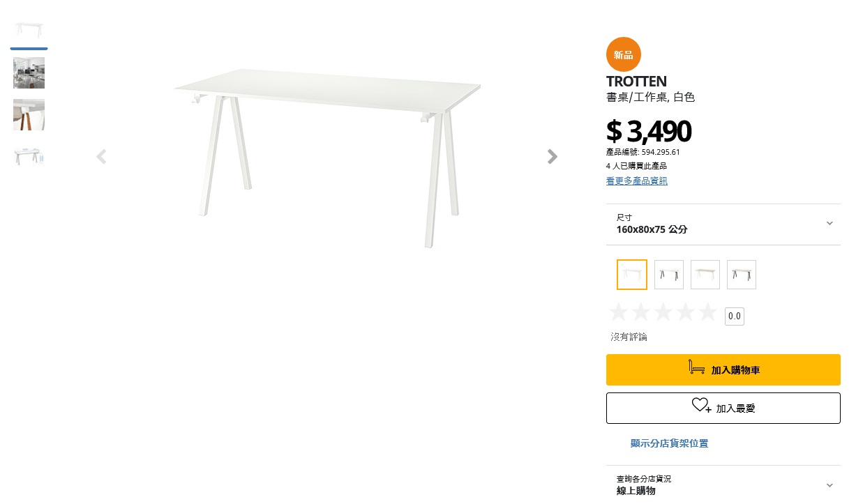Select the selected white desk variant swatch
This screenshot has width=856, height=504.
(632, 275)
